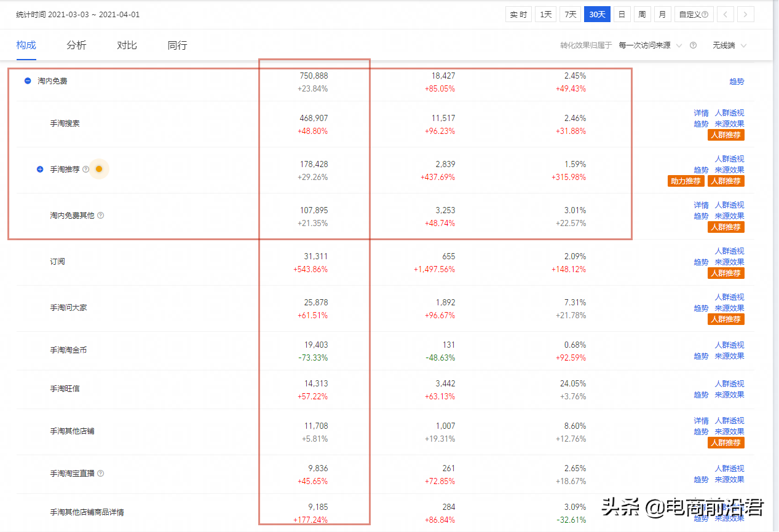The width and height of the screenshot is (779, 532).
Task: Click the orange dot indicator next to 手淘推荐
Action: click(99, 169)
